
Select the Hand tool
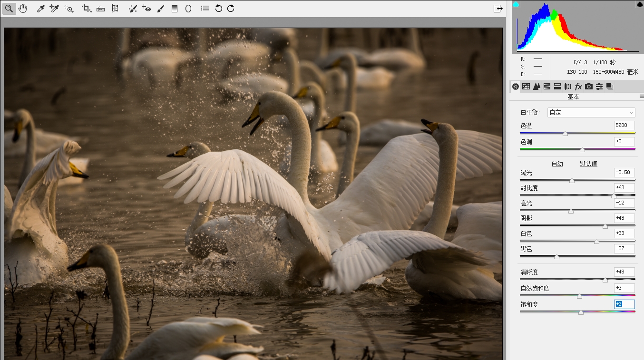(x=23, y=9)
